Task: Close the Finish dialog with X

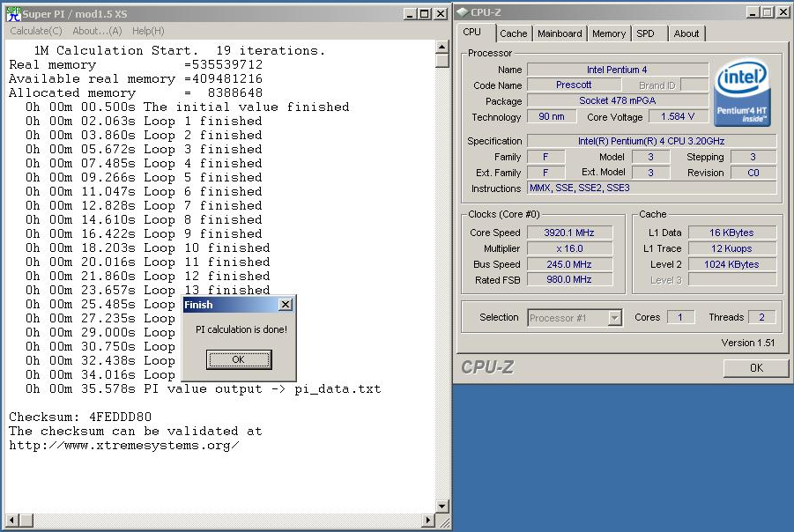Action: pyautogui.click(x=286, y=304)
